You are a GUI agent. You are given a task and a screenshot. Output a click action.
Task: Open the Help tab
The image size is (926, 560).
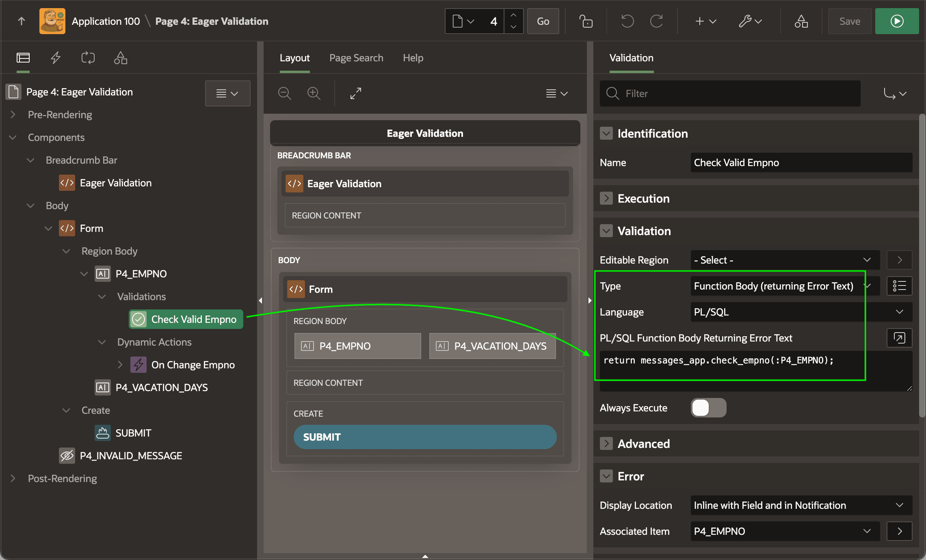click(413, 58)
